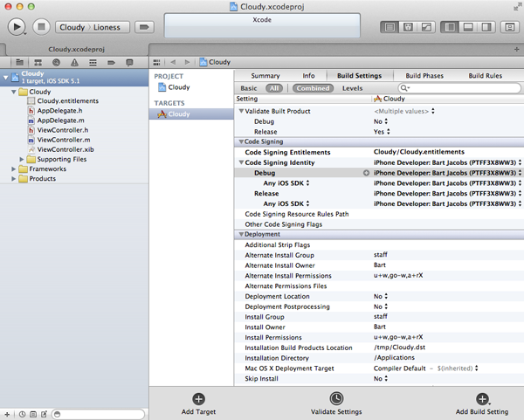The width and height of the screenshot is (524, 420).
Task: Collapse Code Signing Identity setting
Action: tap(241, 162)
